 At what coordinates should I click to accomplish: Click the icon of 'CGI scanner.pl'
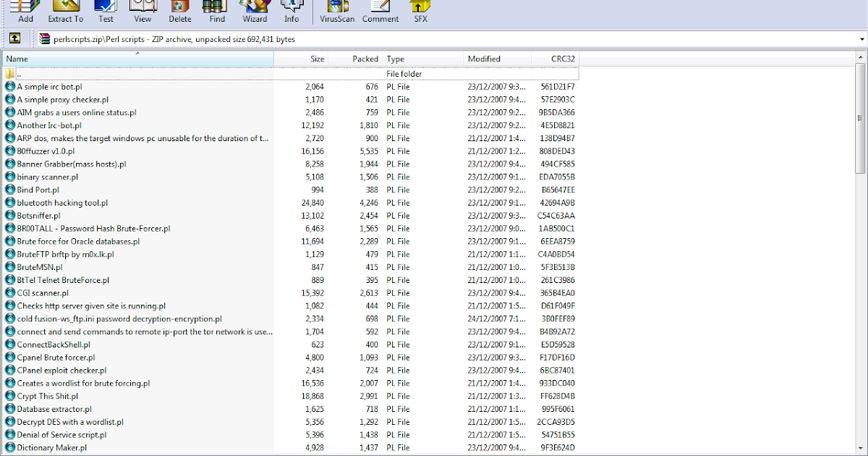[10, 293]
